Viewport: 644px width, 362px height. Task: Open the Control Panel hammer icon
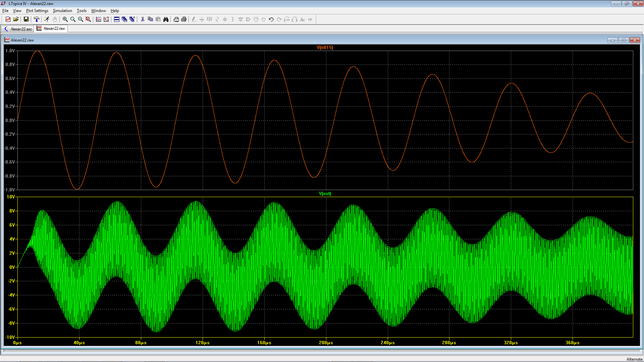37,19
